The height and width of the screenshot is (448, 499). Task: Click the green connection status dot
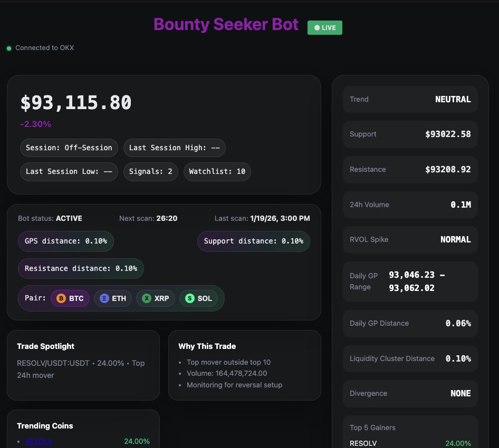pyautogui.click(x=9, y=48)
